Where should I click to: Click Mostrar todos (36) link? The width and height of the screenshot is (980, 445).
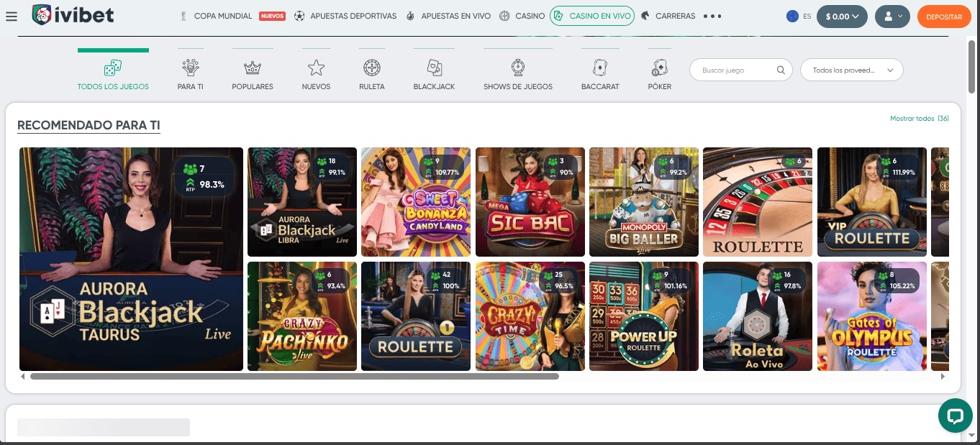[x=920, y=119]
